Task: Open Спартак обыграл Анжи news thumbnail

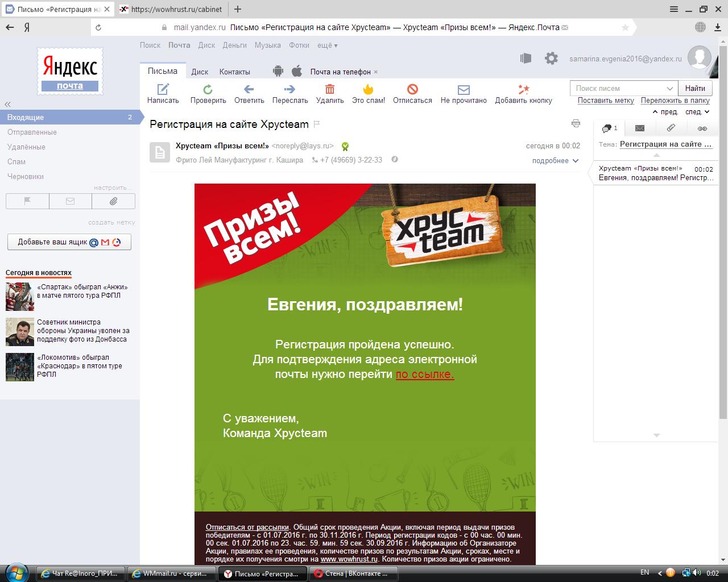Action: 20,296
